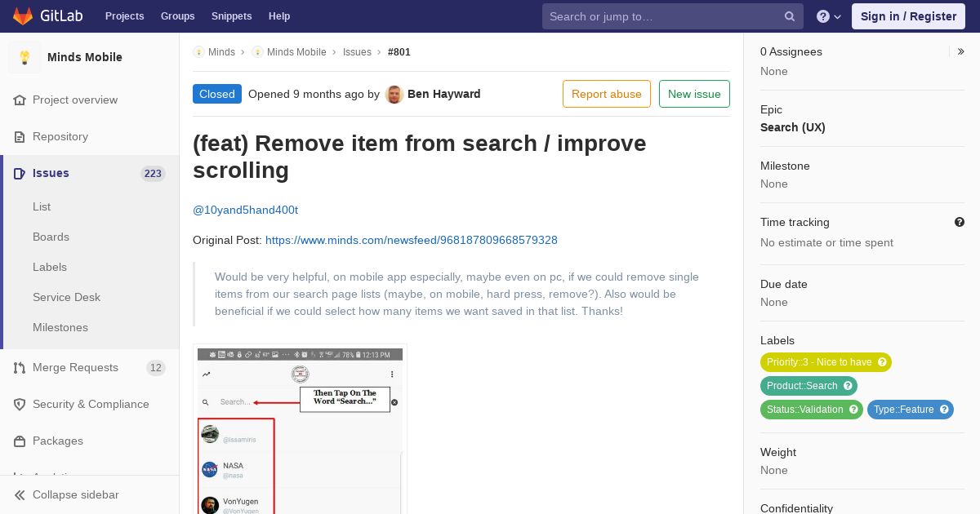Click the Search (UX) epic link
This screenshot has width=980, height=514.
pyautogui.click(x=793, y=127)
